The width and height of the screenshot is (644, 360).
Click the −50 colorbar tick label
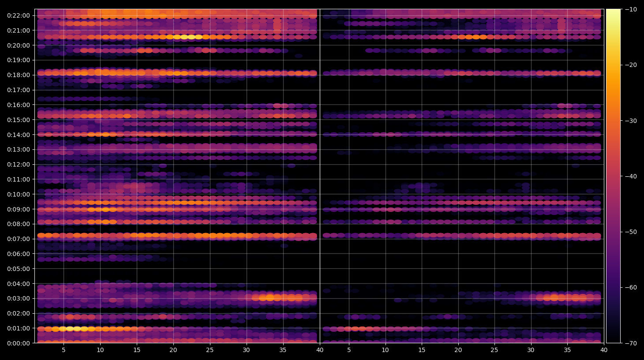tap(631, 232)
